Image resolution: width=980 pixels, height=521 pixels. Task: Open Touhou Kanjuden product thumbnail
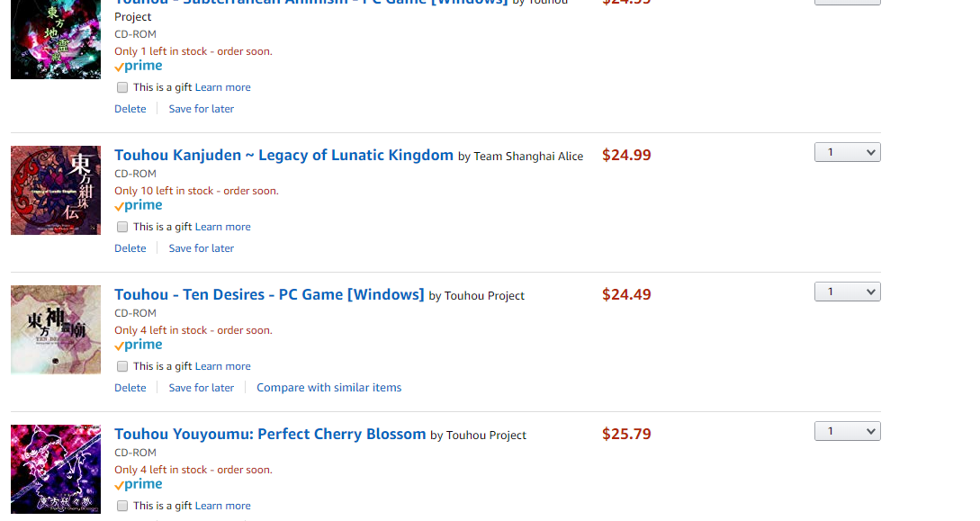tap(56, 190)
